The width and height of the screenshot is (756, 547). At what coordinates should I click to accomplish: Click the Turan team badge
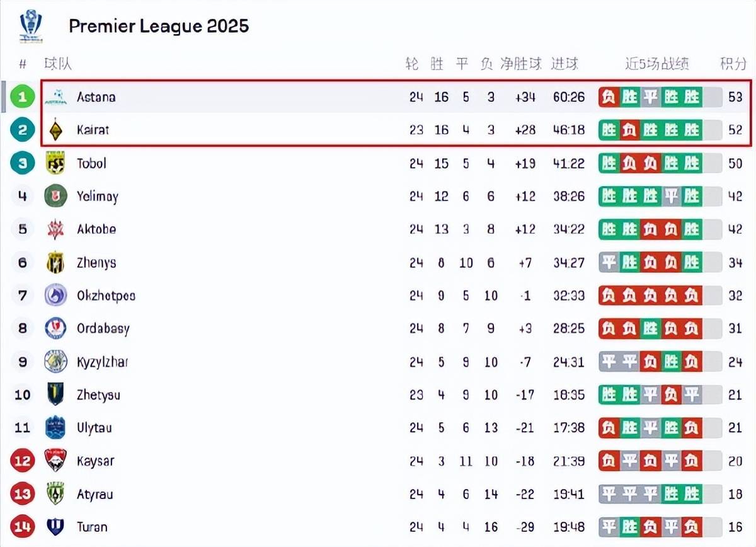[x=55, y=527]
